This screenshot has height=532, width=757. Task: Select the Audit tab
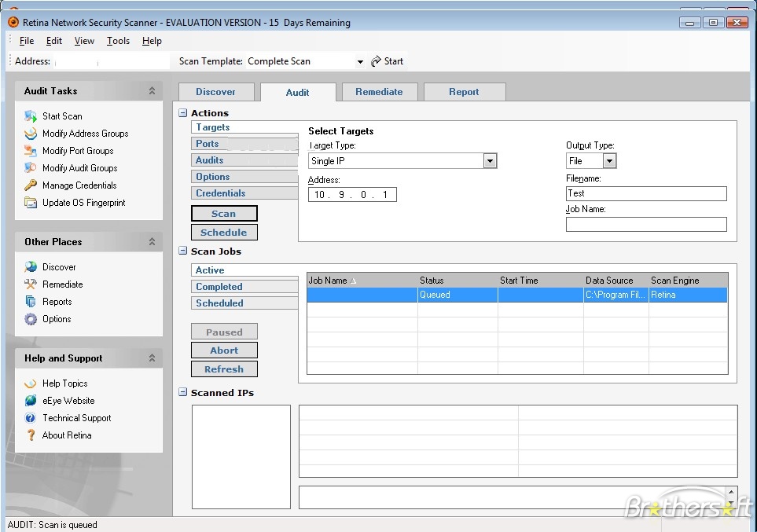297,92
